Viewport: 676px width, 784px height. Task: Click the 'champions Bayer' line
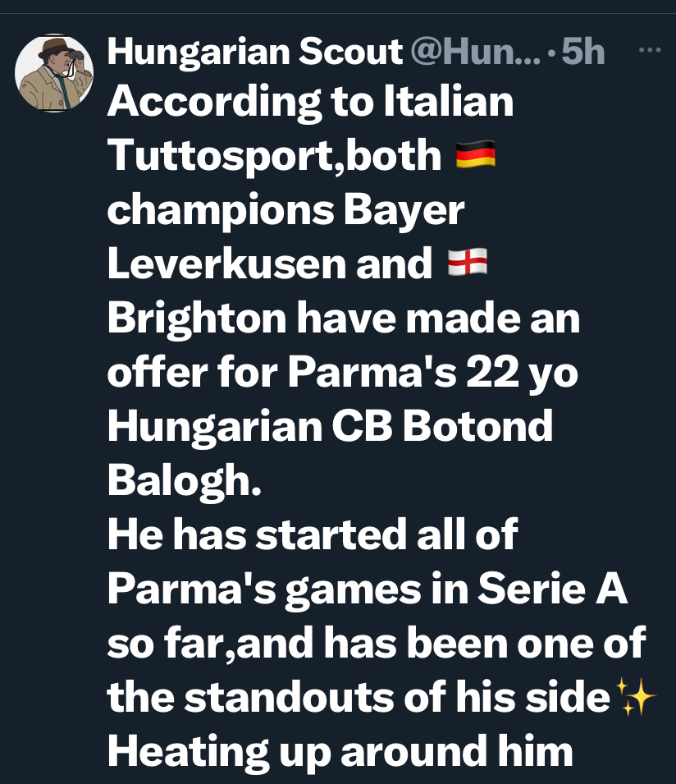(285, 210)
